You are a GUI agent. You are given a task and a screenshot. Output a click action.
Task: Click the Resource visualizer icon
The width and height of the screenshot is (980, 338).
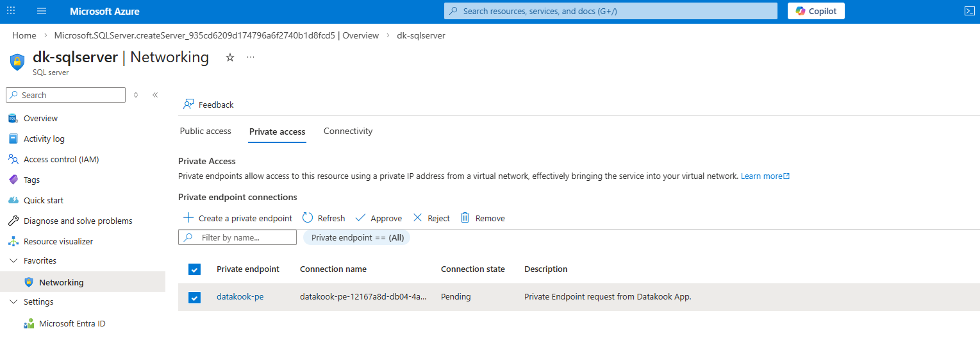13,241
